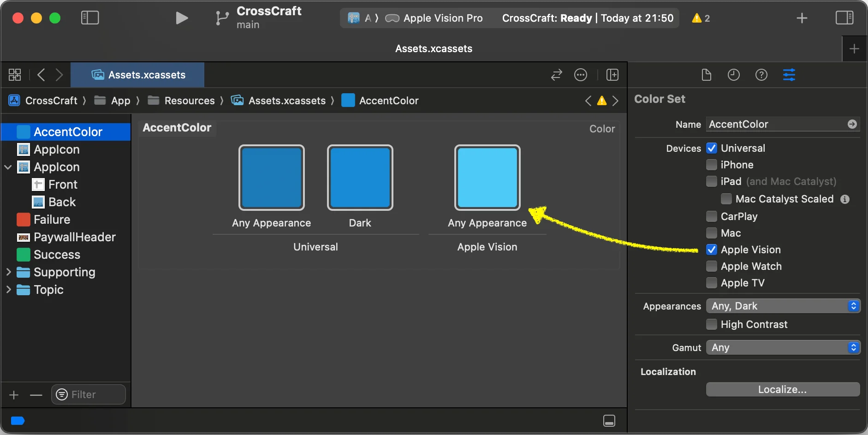Select the Failure color asset
The height and width of the screenshot is (435, 868).
(52, 220)
